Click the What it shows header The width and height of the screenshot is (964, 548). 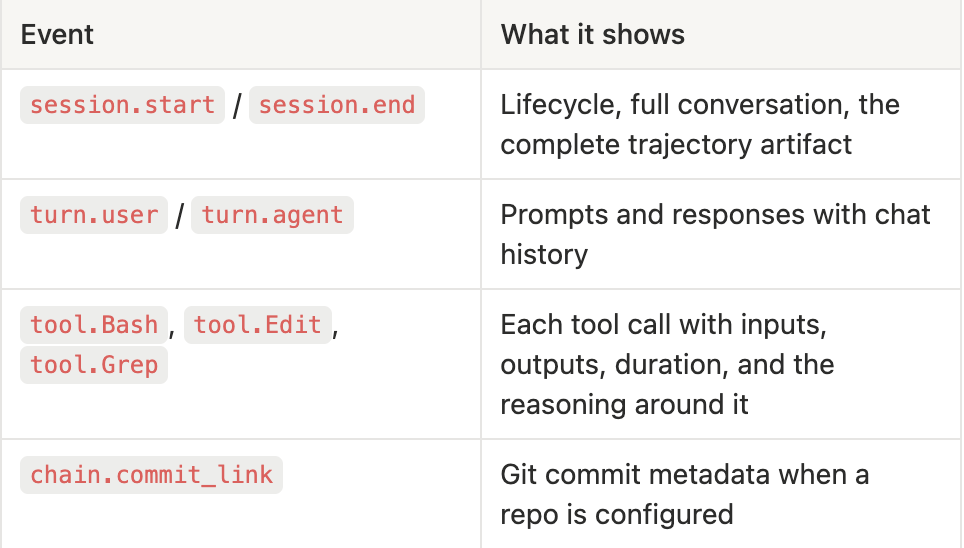point(593,34)
